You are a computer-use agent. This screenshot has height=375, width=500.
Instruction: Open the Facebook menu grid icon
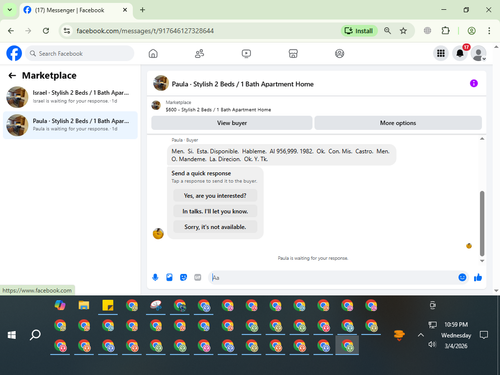[441, 53]
